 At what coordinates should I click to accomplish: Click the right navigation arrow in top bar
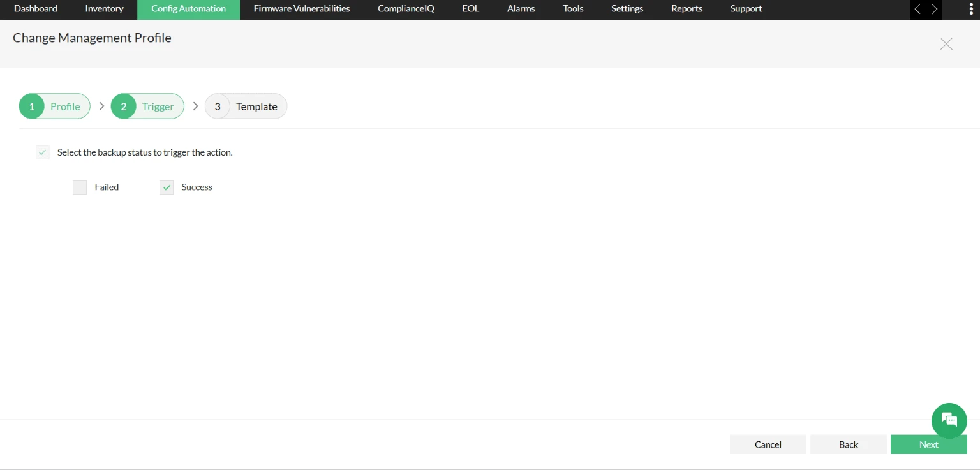click(934, 9)
